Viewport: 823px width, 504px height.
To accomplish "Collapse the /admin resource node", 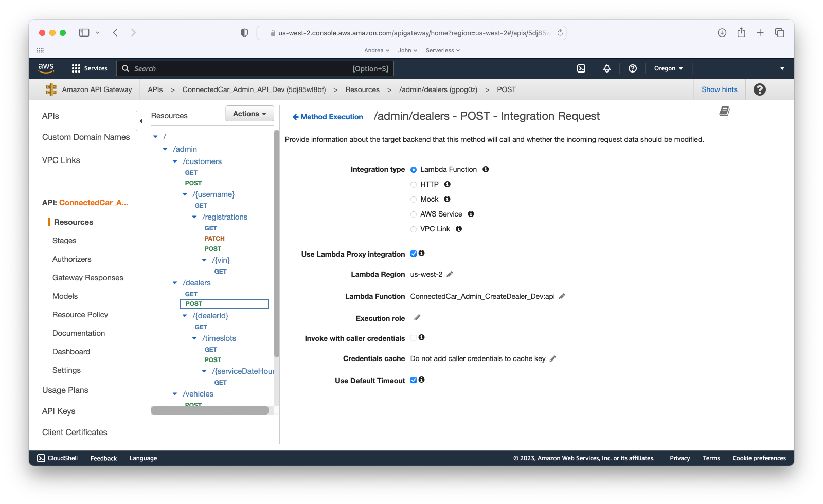I will pyautogui.click(x=165, y=149).
